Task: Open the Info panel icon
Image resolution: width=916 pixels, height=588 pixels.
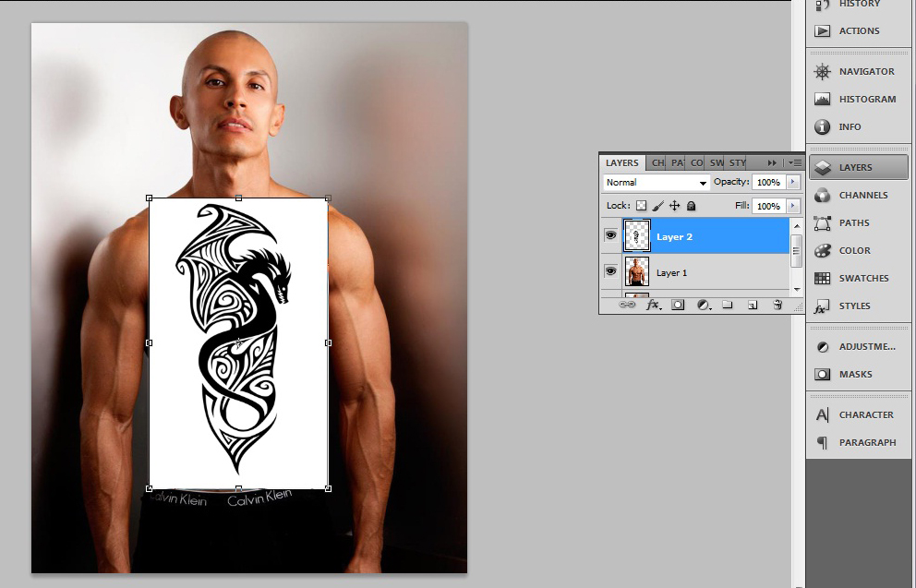Action: pyautogui.click(x=823, y=126)
